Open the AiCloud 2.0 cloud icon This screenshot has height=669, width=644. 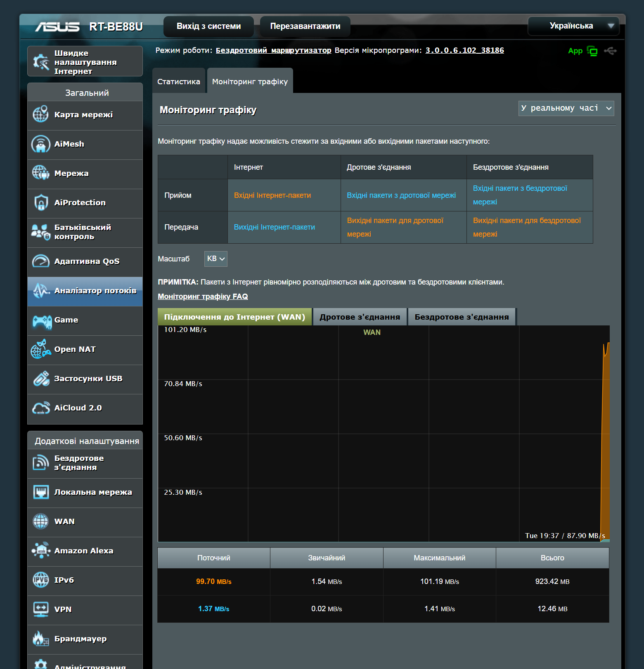click(41, 408)
